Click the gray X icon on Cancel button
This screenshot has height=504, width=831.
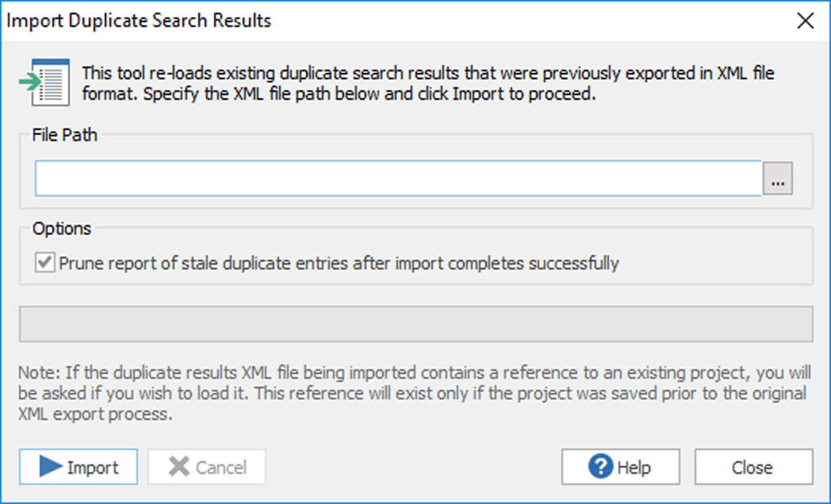181,467
